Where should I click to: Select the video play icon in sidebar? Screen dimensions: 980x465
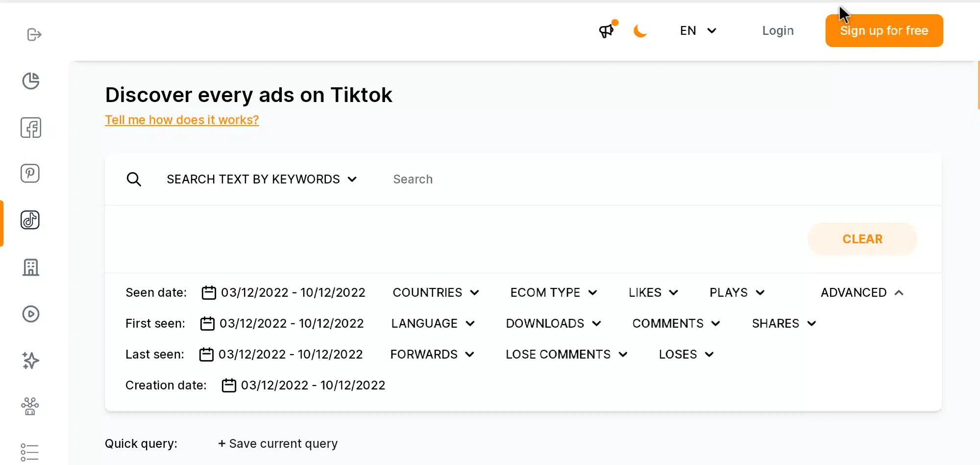[x=31, y=314]
